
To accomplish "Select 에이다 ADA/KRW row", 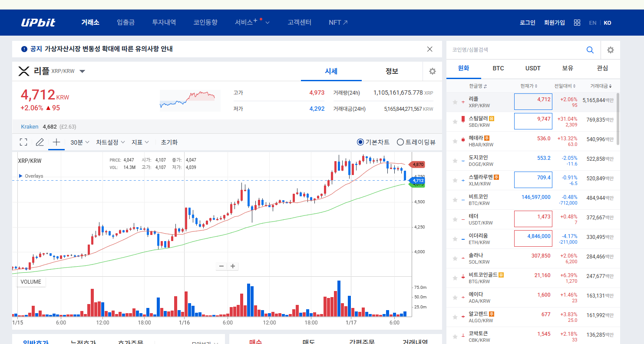I will (533, 298).
